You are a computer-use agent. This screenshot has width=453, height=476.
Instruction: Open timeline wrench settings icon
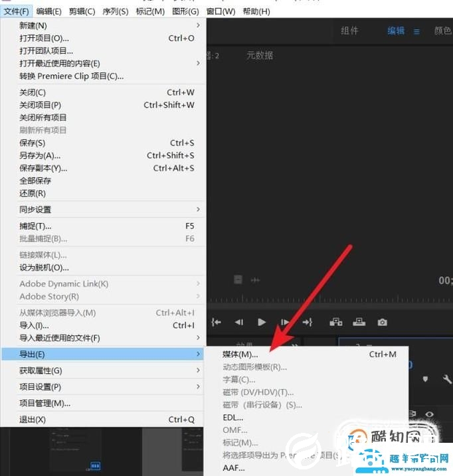tap(446, 379)
